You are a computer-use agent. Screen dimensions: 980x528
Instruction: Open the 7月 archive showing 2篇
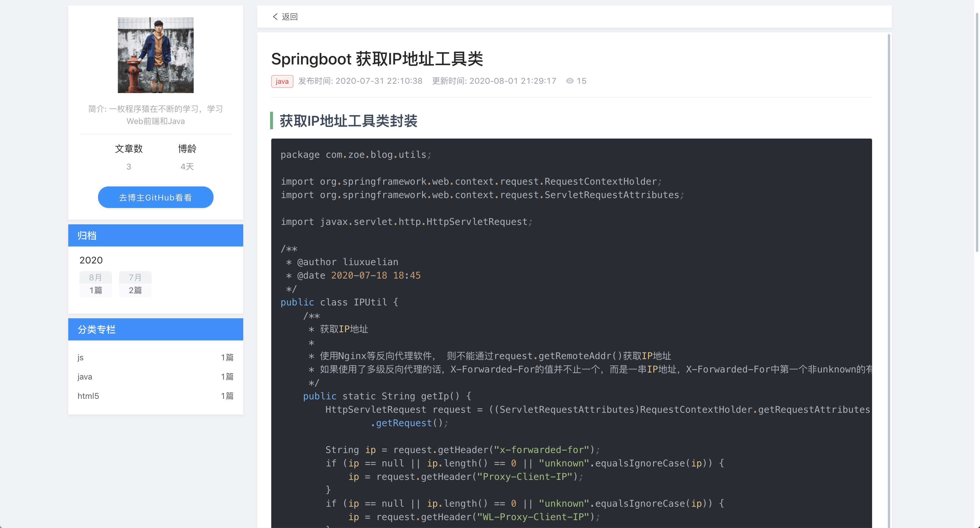135,284
